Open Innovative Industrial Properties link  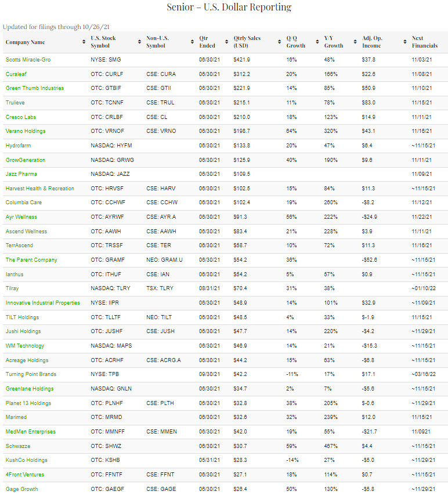pos(43,303)
